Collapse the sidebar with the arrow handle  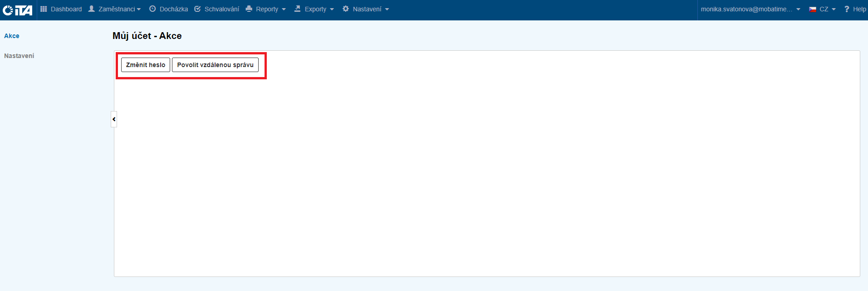tap(114, 119)
